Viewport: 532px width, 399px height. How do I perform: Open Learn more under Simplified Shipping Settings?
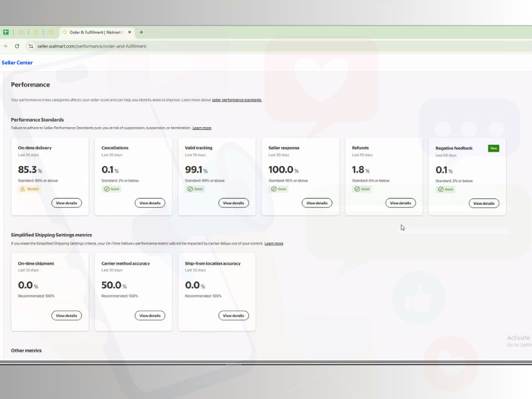[274, 244]
